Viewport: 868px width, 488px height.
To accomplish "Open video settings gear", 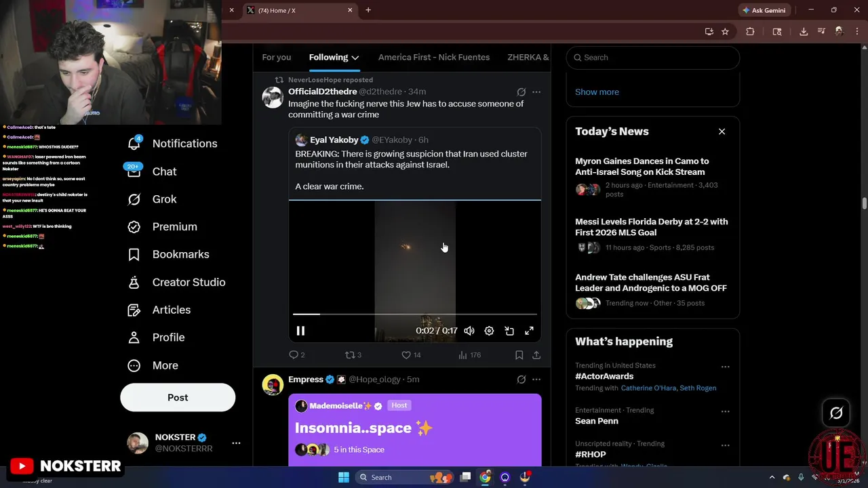I will tap(489, 331).
